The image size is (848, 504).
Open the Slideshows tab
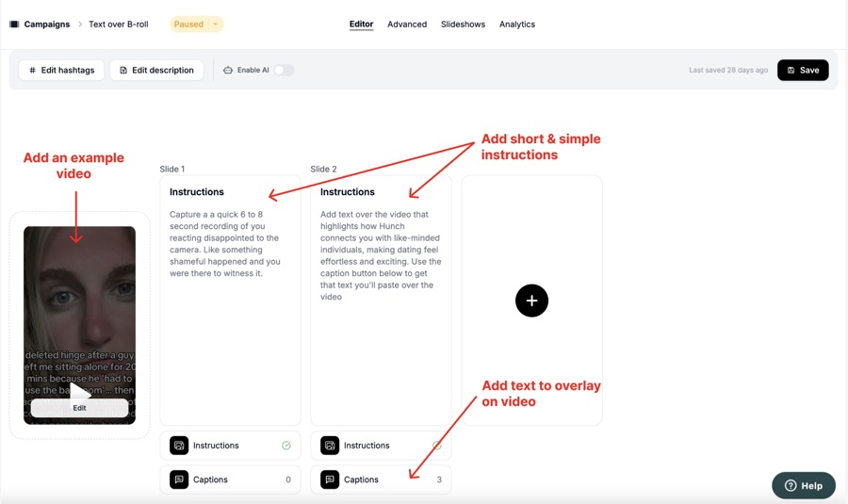click(x=463, y=24)
